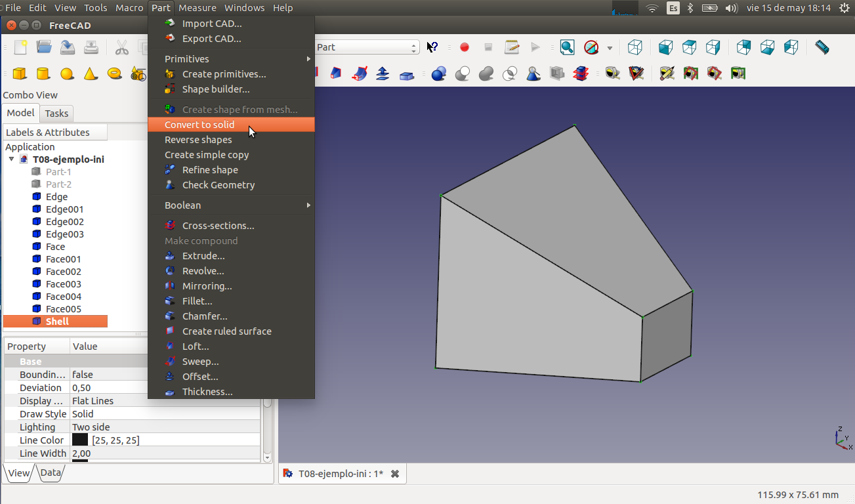Image resolution: width=855 pixels, height=504 pixels.
Task: Choose Convert to solid in Part menu
Action: click(199, 125)
